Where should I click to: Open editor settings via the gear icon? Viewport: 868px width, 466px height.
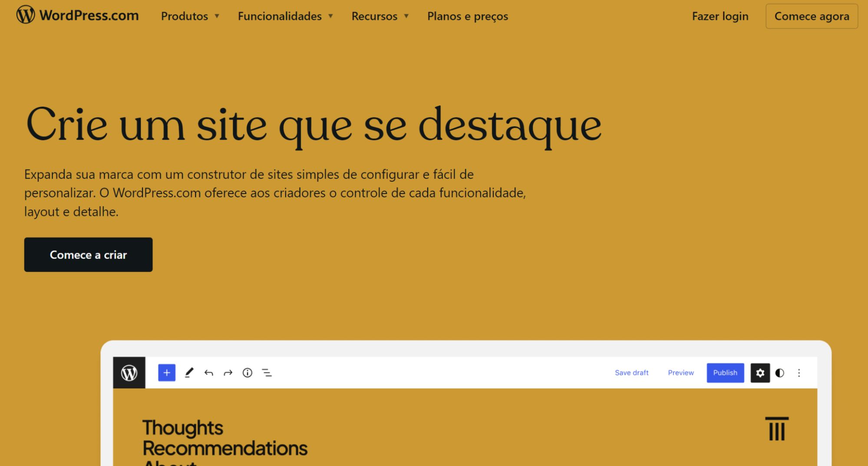(x=760, y=373)
